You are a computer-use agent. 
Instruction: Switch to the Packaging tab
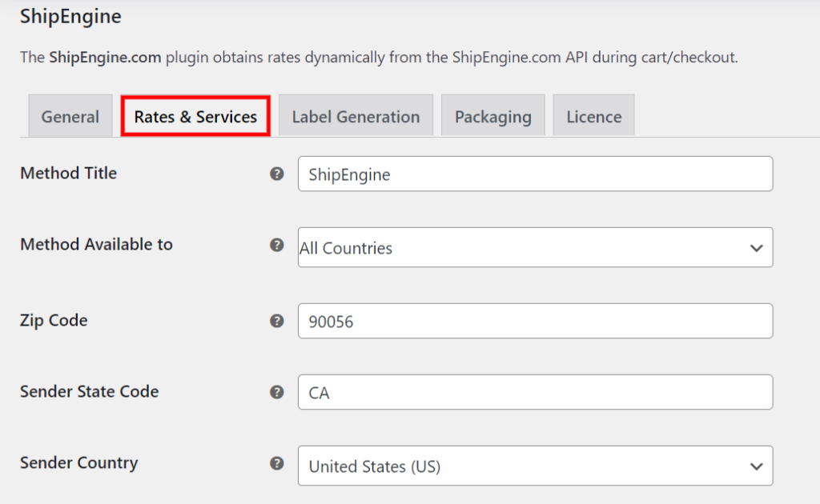(x=492, y=116)
